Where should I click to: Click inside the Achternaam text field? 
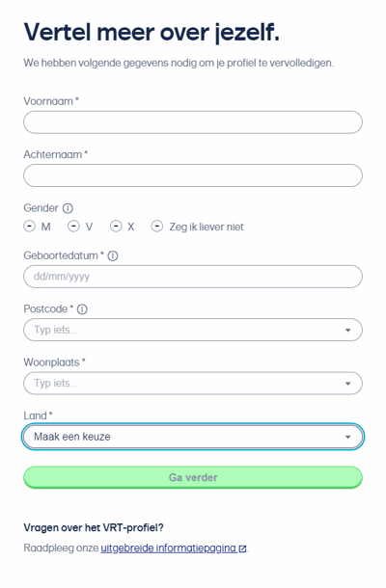tap(193, 175)
